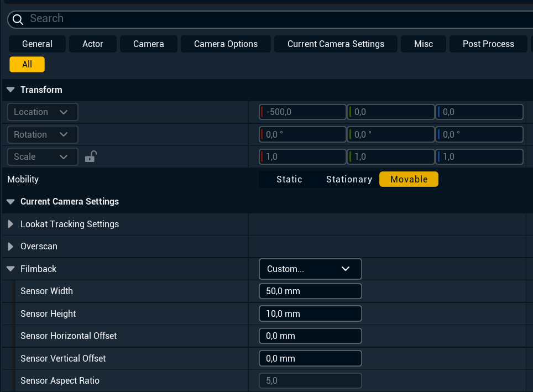Collapse the Current Camera Settings section
This screenshot has width=533, height=392.
click(x=11, y=202)
